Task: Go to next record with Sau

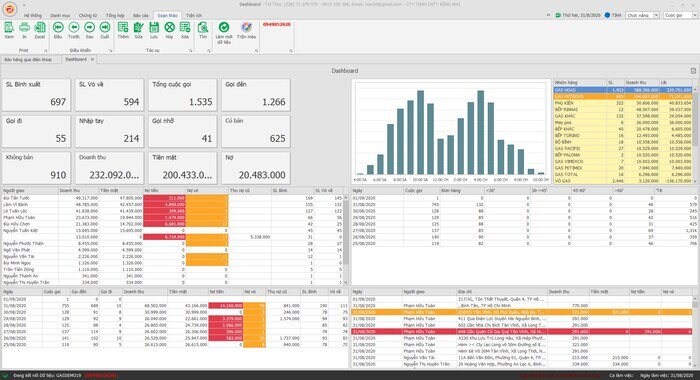Action: click(x=89, y=30)
